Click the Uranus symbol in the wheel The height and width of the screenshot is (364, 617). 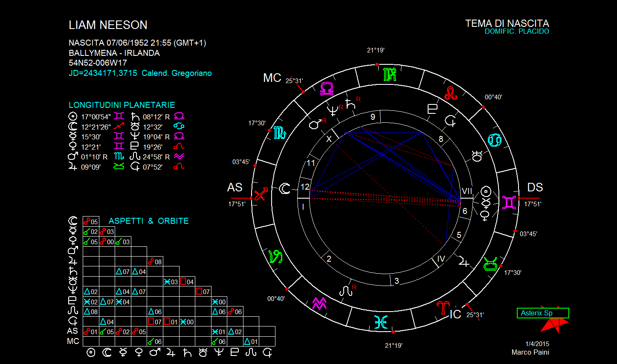477,156
